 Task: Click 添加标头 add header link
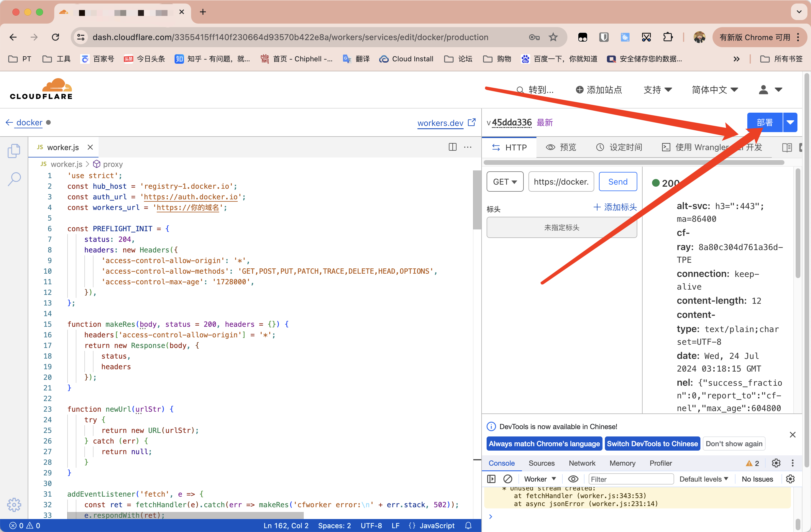point(615,207)
